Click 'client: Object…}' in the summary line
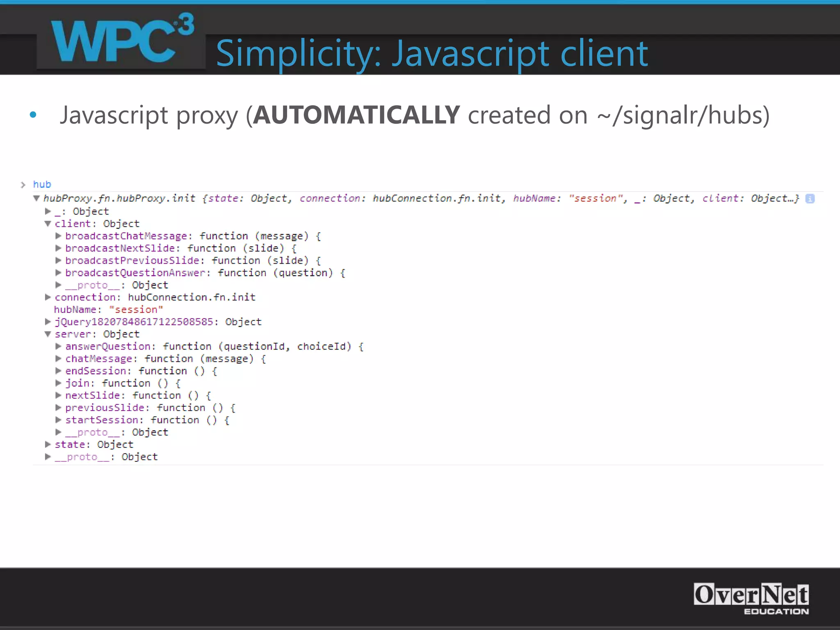 (x=751, y=199)
